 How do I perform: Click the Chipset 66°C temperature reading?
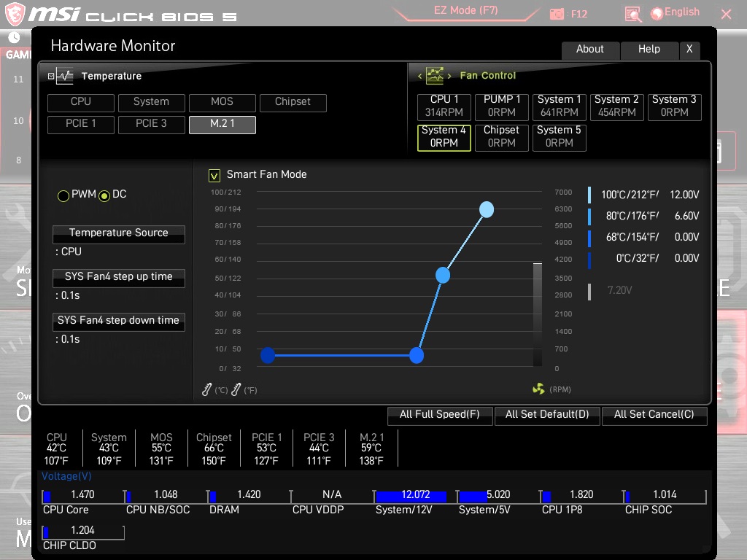[x=214, y=448]
